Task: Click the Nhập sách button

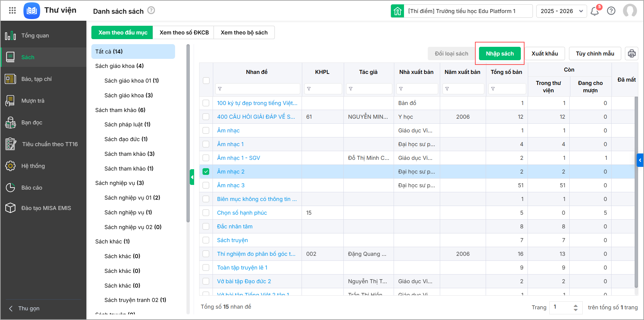Action: (x=499, y=54)
